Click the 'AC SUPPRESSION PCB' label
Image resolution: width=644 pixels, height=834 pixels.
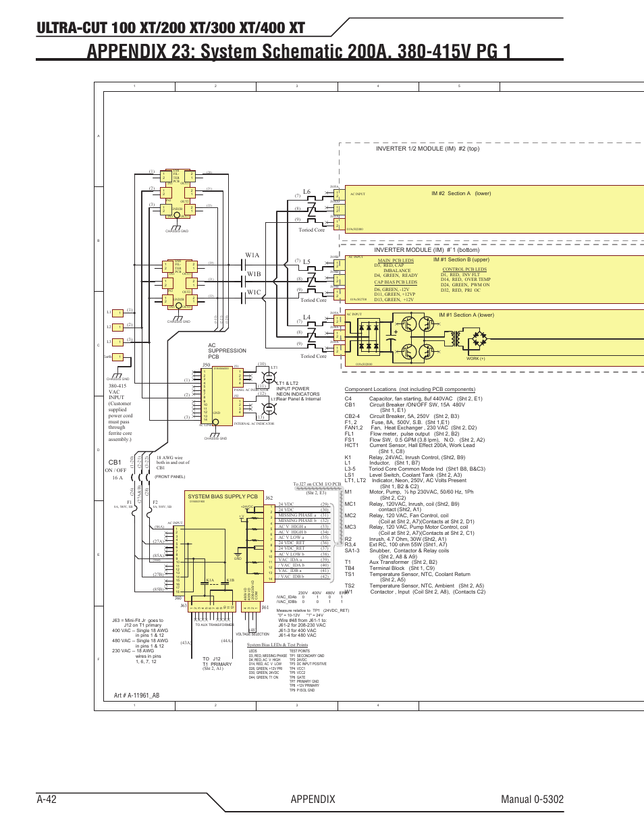pyautogui.click(x=227, y=351)
